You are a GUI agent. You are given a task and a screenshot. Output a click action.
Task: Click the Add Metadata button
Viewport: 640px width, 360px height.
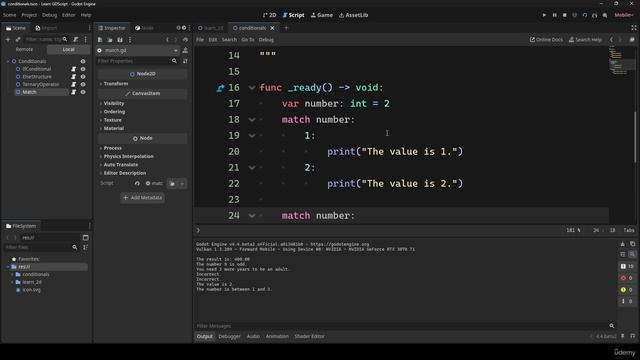pyautogui.click(x=142, y=198)
